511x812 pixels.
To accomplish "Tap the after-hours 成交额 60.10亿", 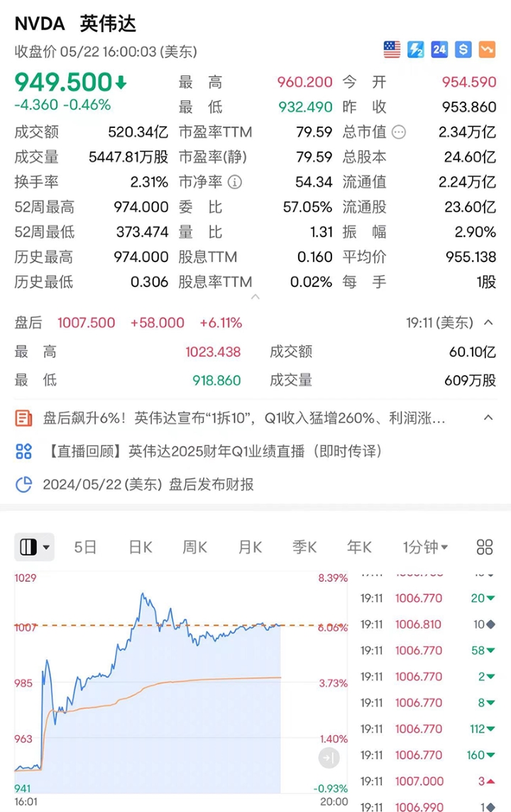I will (x=473, y=352).
